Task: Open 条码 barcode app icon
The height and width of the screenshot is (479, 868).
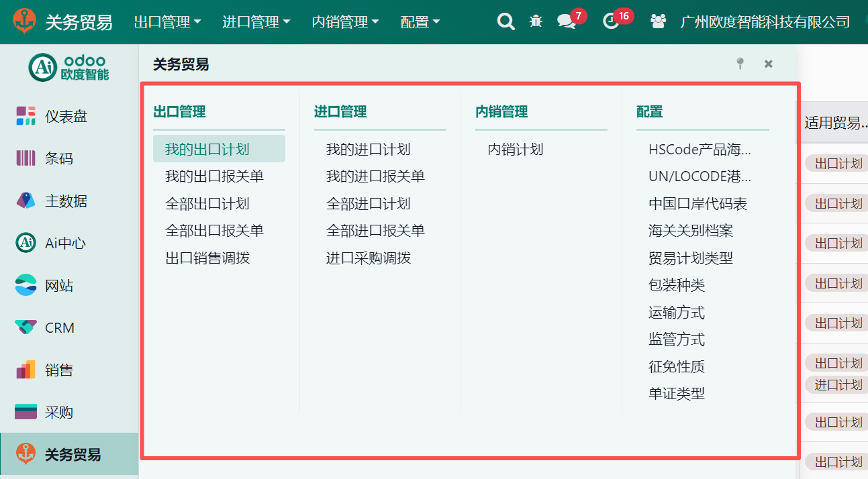Action: pyautogui.click(x=26, y=158)
